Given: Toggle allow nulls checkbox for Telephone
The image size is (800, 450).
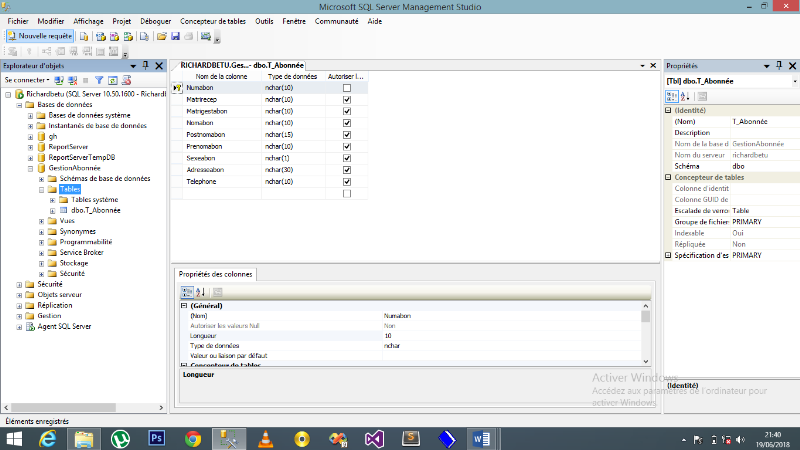Looking at the screenshot, I should coord(347,182).
